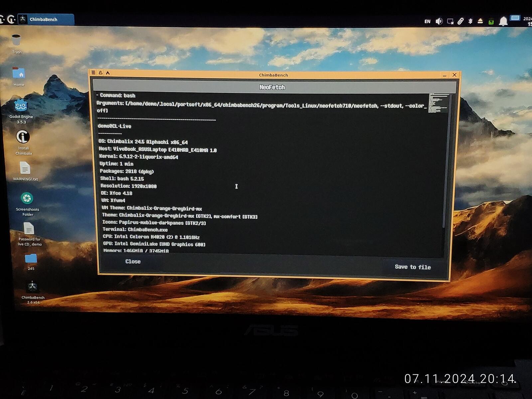Open WARNING!.txt file on desktop

click(x=25, y=171)
